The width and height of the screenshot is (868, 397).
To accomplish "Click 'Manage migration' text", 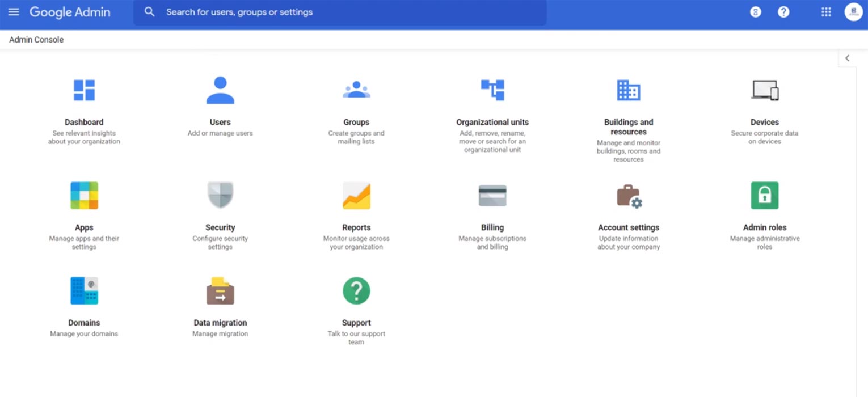I will click(x=220, y=334).
